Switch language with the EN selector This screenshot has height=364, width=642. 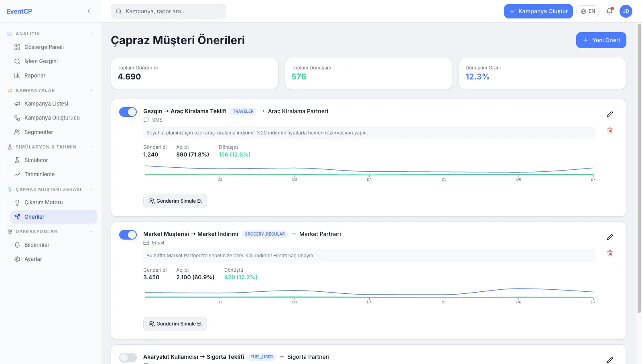click(588, 11)
